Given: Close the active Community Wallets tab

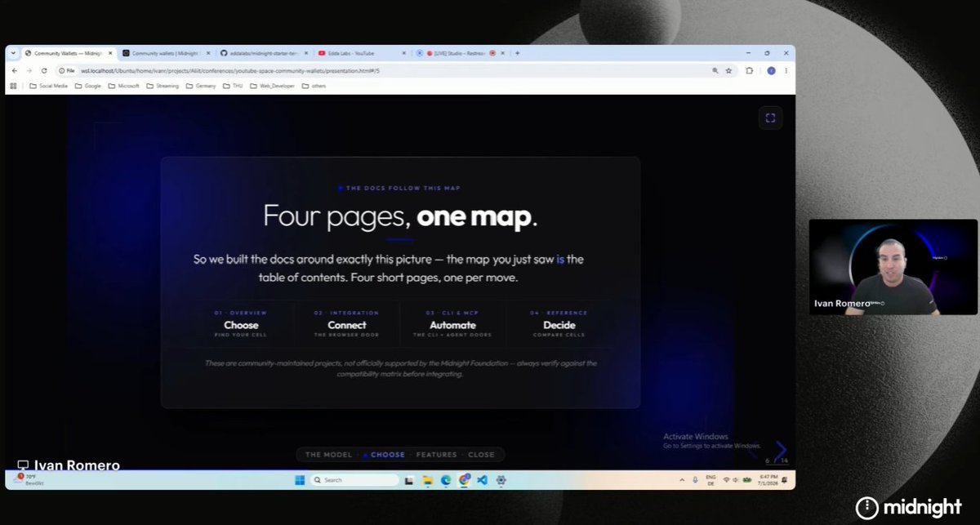Looking at the screenshot, I should (x=110, y=53).
